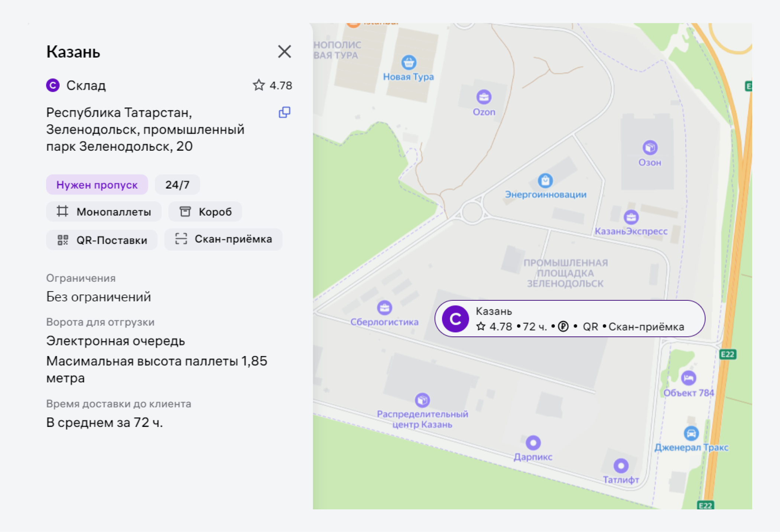The width and height of the screenshot is (780, 532).
Task: Click the QR code icon in QR-Поставки
Action: click(x=63, y=240)
